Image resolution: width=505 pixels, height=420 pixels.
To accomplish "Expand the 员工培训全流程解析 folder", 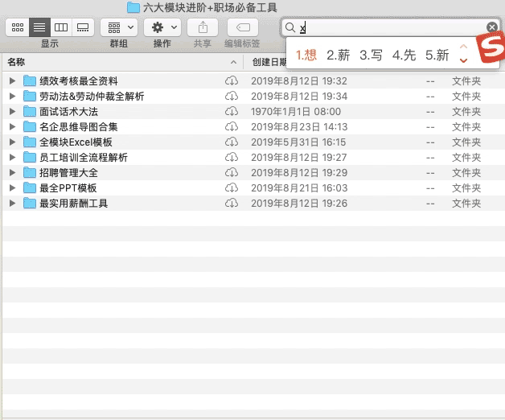I will [x=12, y=157].
